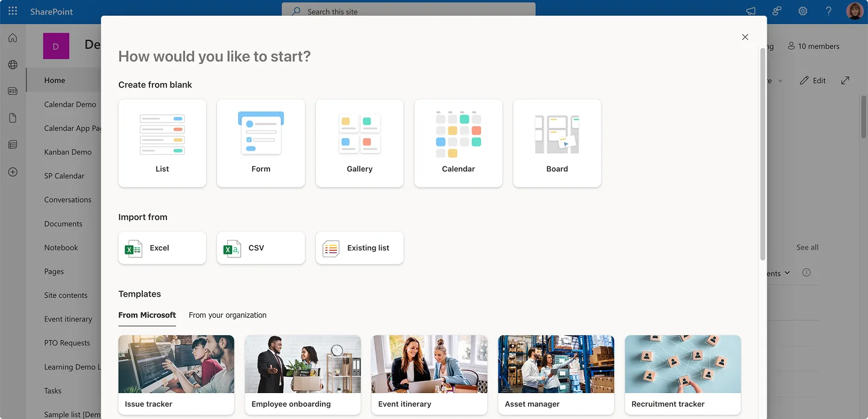Open the SharePoint app launcher waffle

[12, 10]
